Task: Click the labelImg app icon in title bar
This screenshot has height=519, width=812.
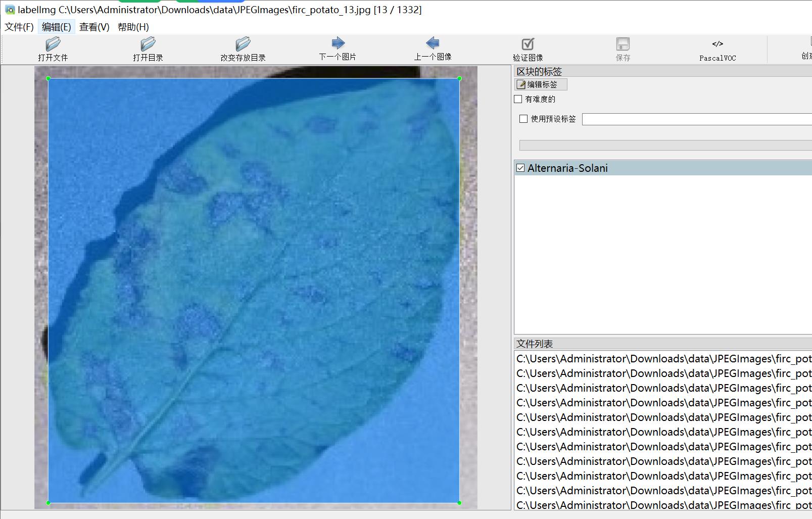Action: tap(10, 10)
